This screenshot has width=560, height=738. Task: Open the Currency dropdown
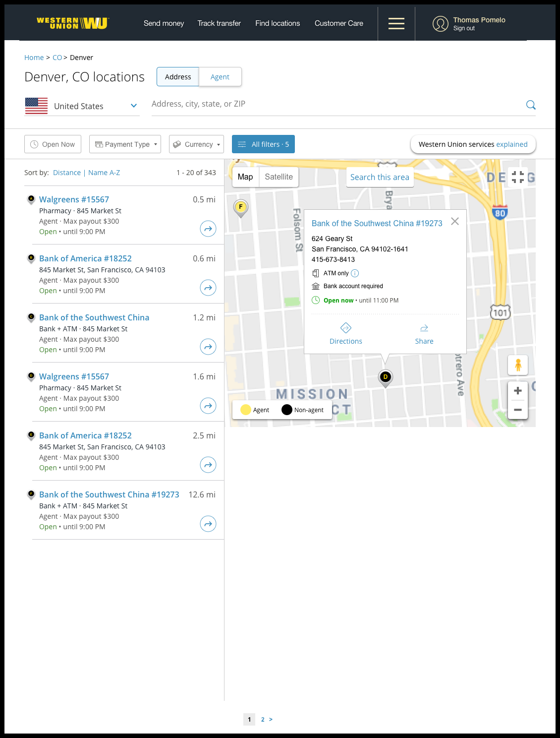tap(196, 144)
